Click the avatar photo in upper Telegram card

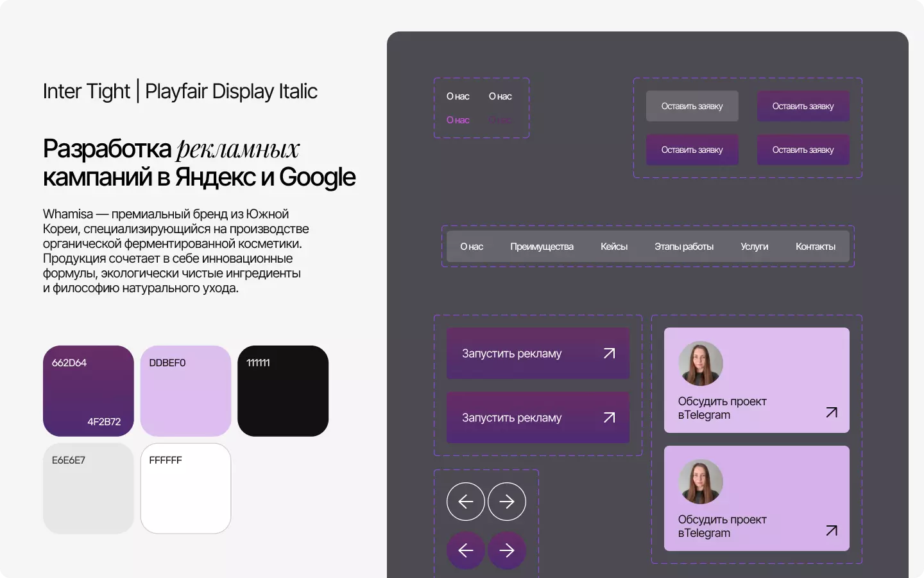(x=701, y=363)
